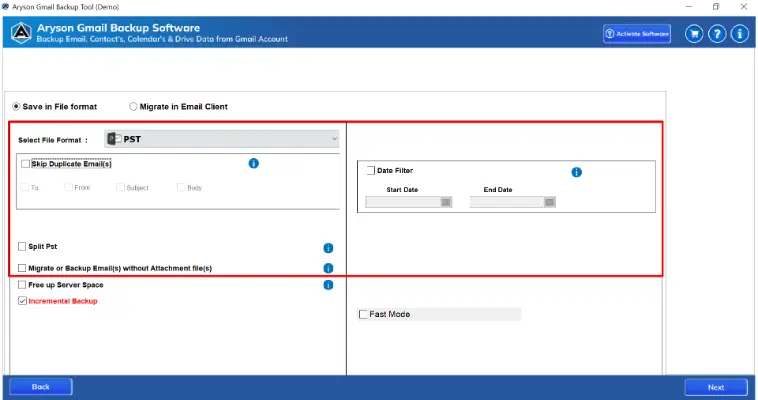Click the Aryson Gmail Backup Software title
Viewport: 758px width, 400px height.
(x=118, y=28)
